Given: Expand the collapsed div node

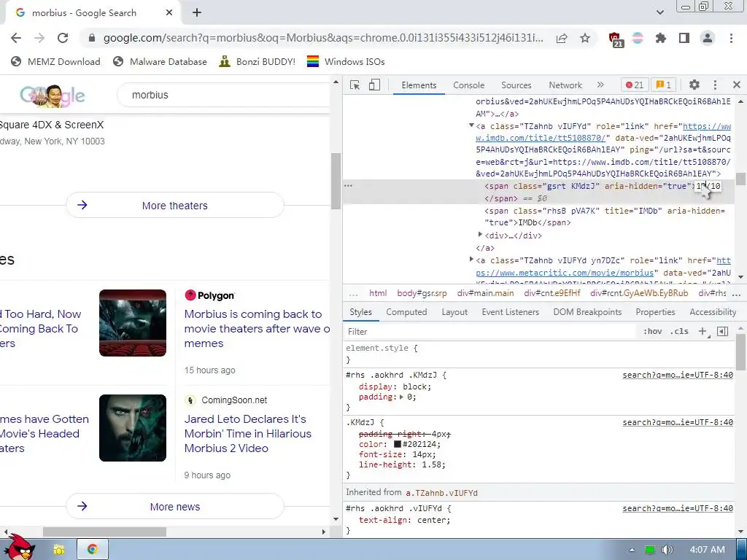Looking at the screenshot, I should [x=480, y=235].
